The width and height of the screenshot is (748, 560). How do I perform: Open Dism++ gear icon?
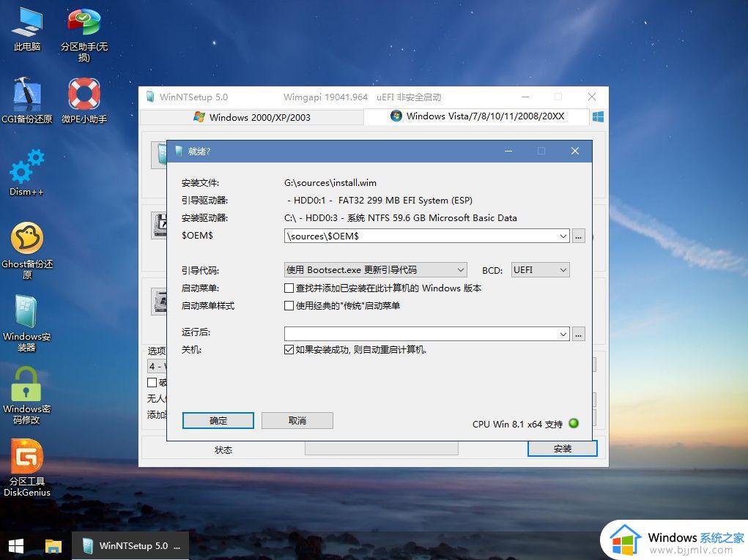pyautogui.click(x=26, y=172)
